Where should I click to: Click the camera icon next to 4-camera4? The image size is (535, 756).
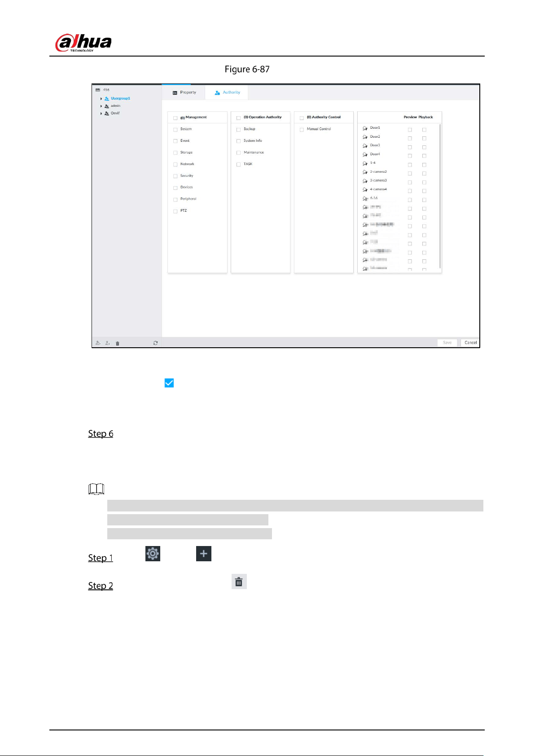point(365,190)
